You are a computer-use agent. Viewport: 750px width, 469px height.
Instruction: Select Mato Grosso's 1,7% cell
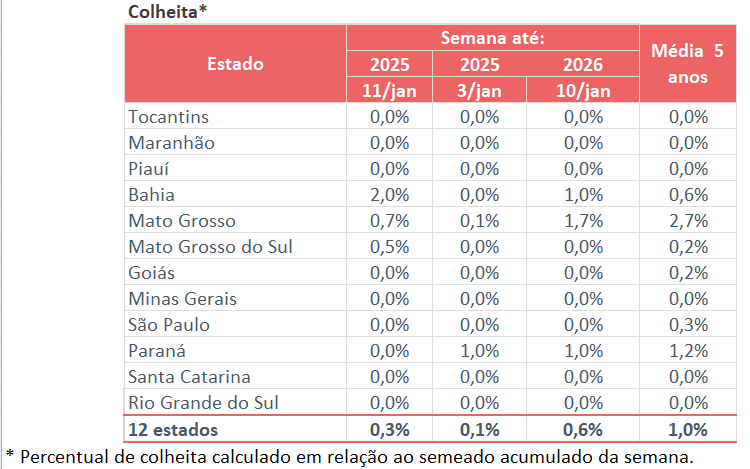[x=582, y=221]
